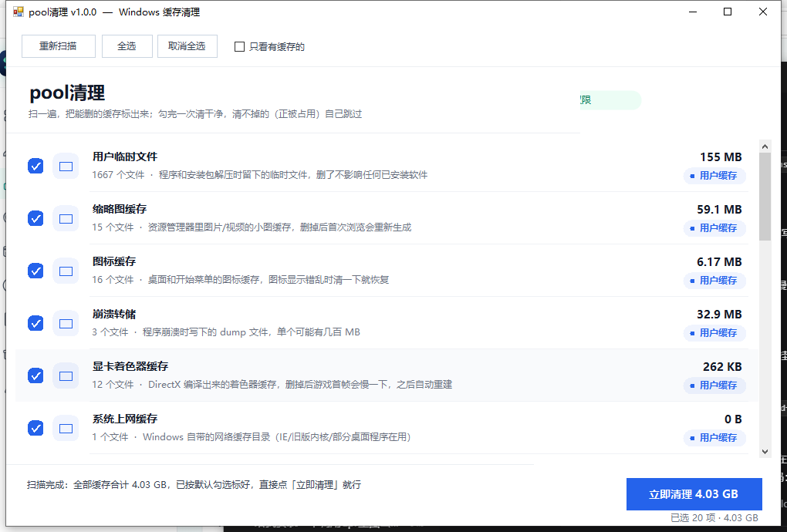Click the green badge ending in 限
Screen dimensions: 787x532
(611, 99)
